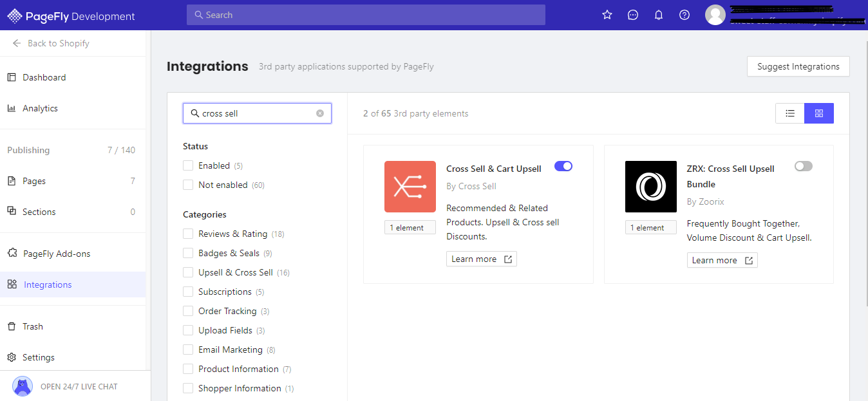Go to Sections in the sidebar
The height and width of the screenshot is (401, 868).
pos(73,212)
